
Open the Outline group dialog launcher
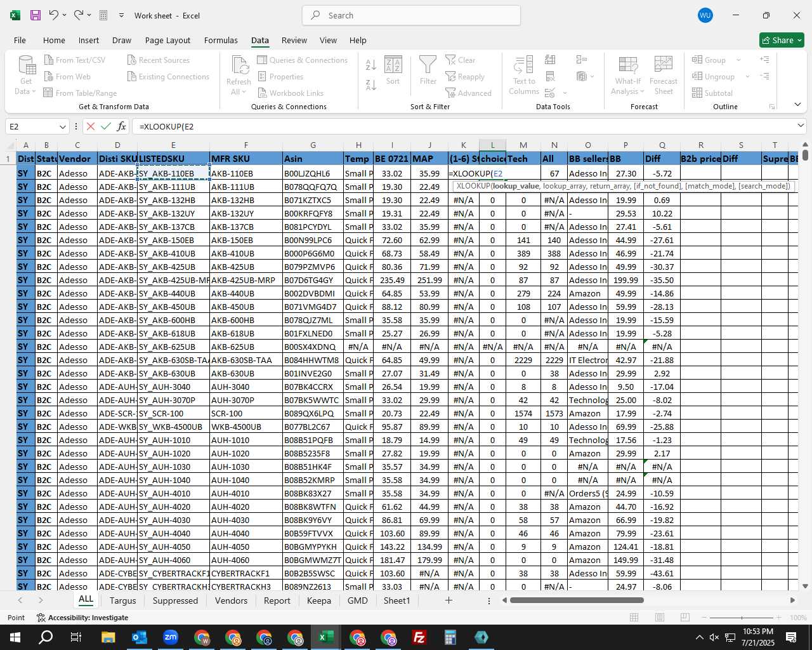(772, 107)
